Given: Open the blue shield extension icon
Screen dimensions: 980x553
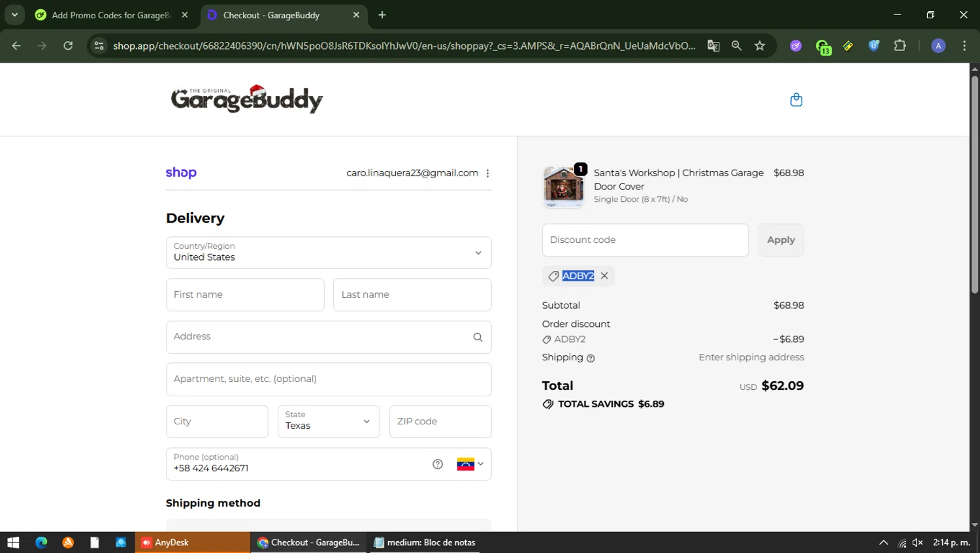Looking at the screenshot, I should 874,46.
